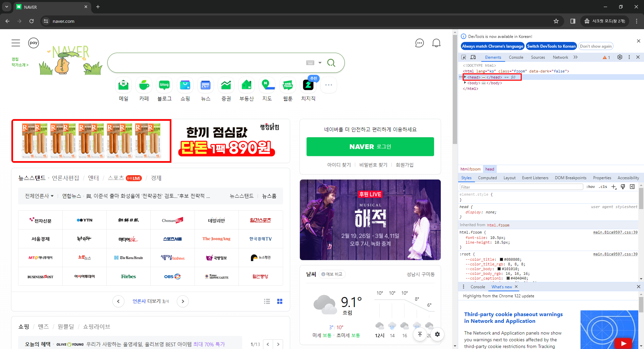Open the notifications bell icon
644x349 pixels.
coord(436,43)
